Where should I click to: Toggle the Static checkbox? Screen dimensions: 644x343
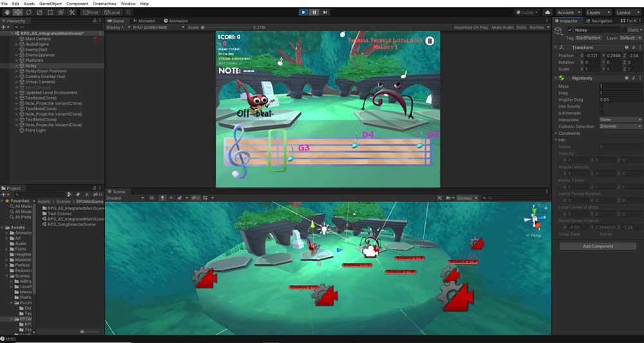(x=624, y=30)
